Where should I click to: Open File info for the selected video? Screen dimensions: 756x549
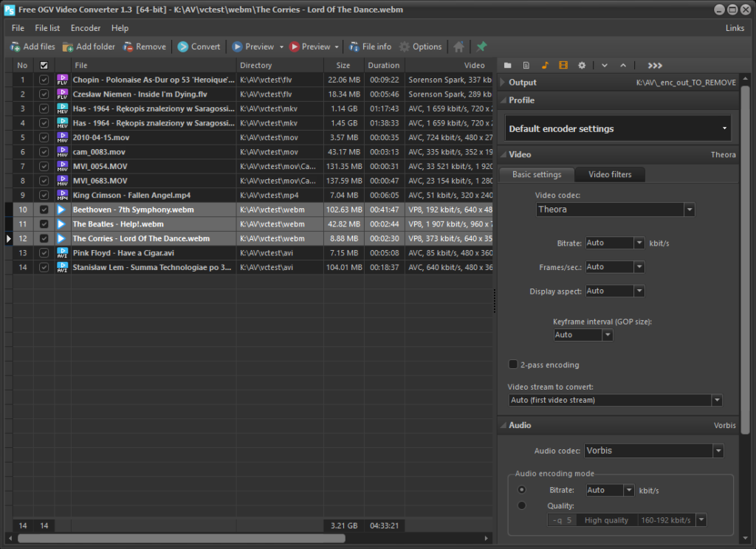(370, 46)
